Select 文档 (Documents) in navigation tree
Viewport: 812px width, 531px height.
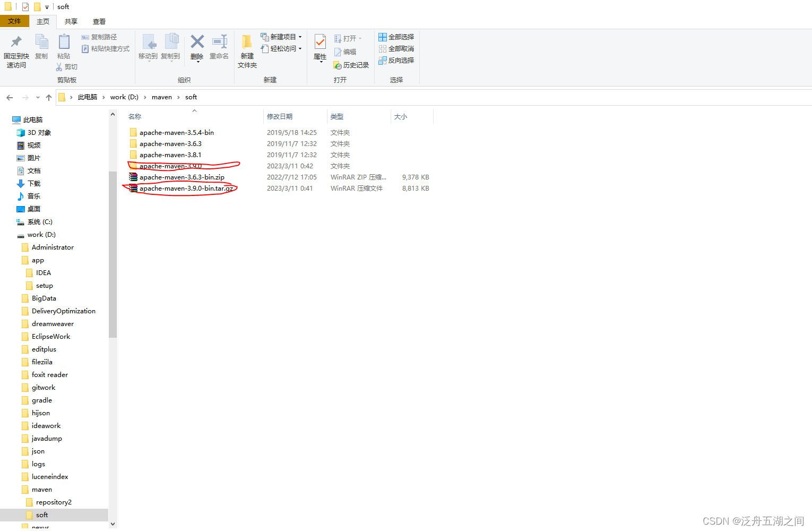coord(34,171)
